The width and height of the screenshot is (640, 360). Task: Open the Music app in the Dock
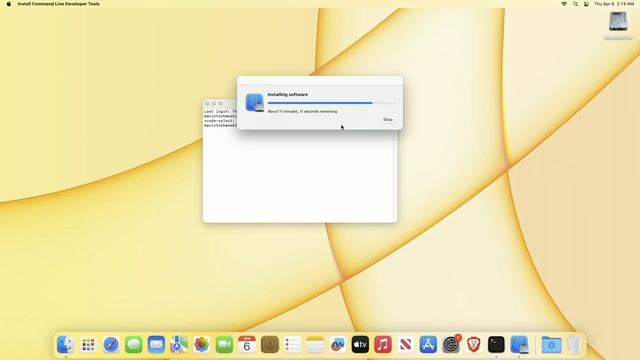pyautogui.click(x=383, y=344)
